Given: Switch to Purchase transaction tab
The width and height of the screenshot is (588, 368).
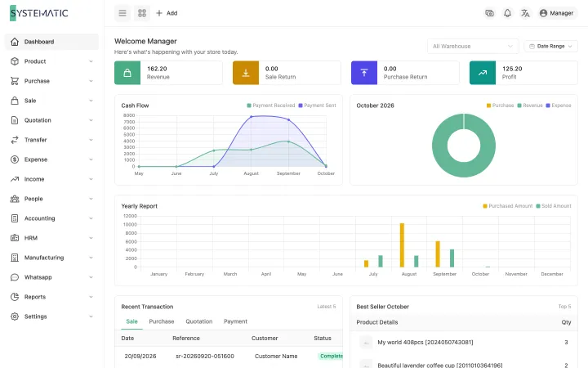Looking at the screenshot, I should tap(162, 322).
